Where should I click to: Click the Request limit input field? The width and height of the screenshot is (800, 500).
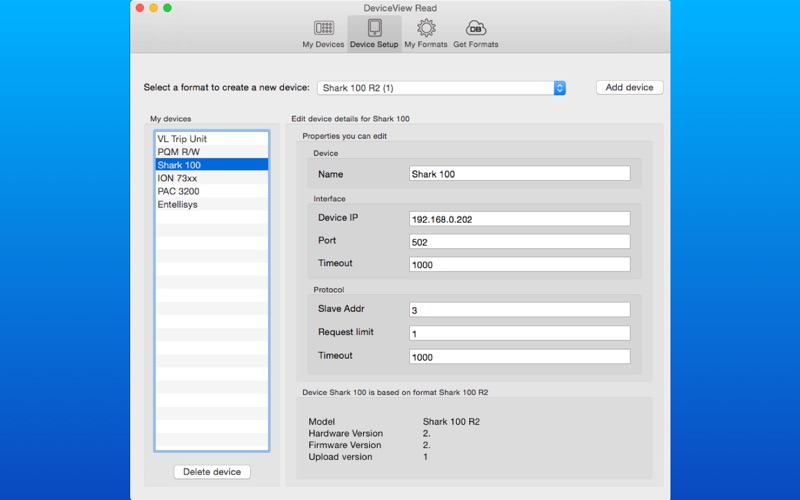click(x=519, y=333)
